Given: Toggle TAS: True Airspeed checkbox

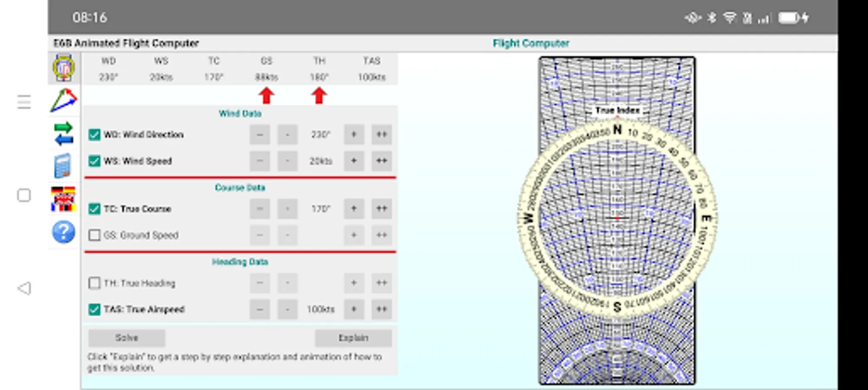Looking at the screenshot, I should click(94, 309).
